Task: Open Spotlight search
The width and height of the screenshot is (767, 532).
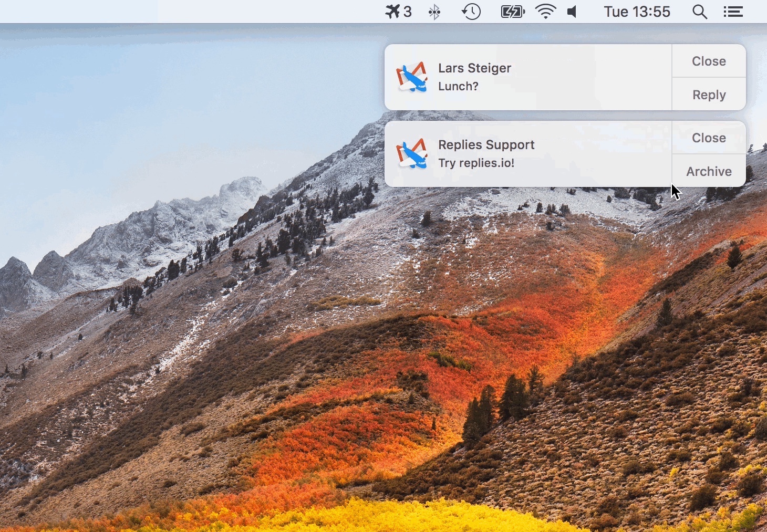Action: tap(699, 12)
